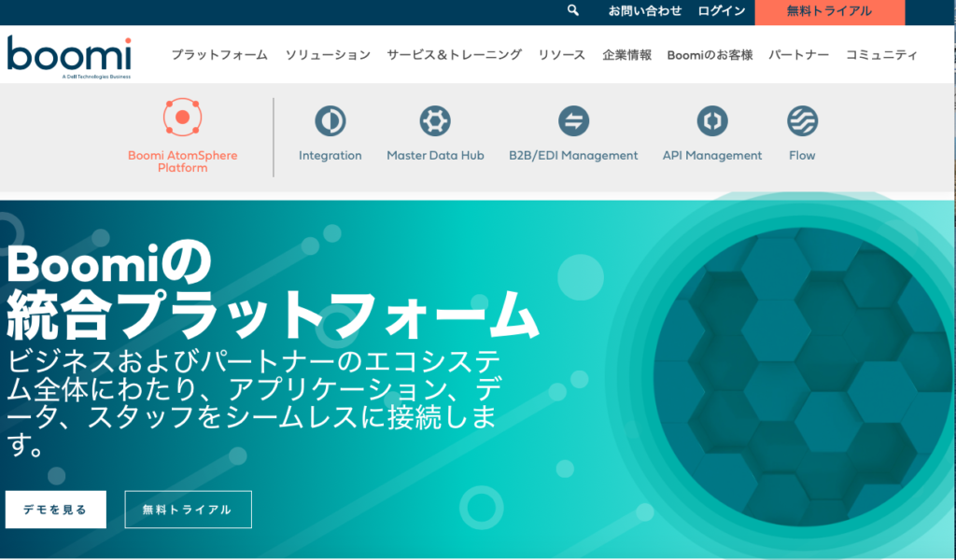Click the Boomiの統合プラットフォーム headline
The image size is (956, 560).
click(272, 291)
